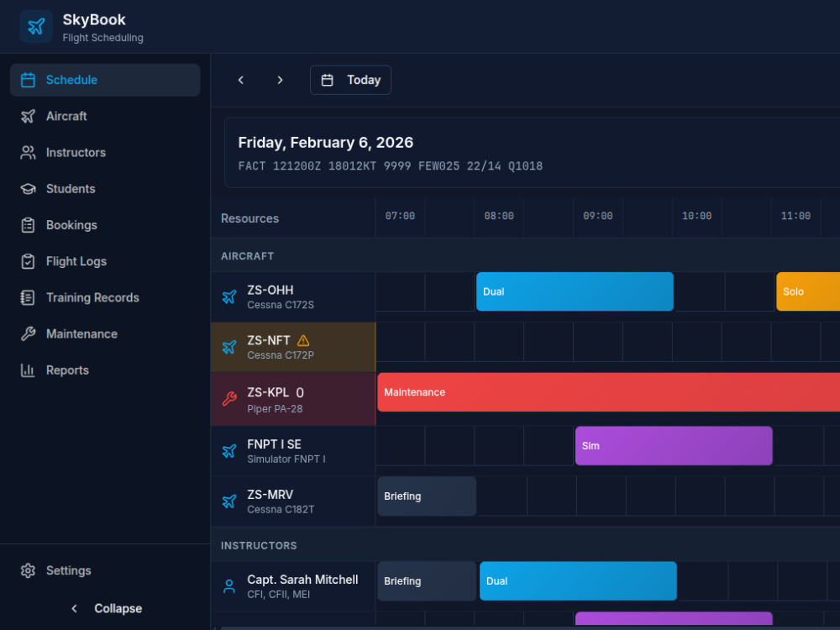Open the Bookings page
Viewport: 840px width, 630px height.
click(105, 225)
